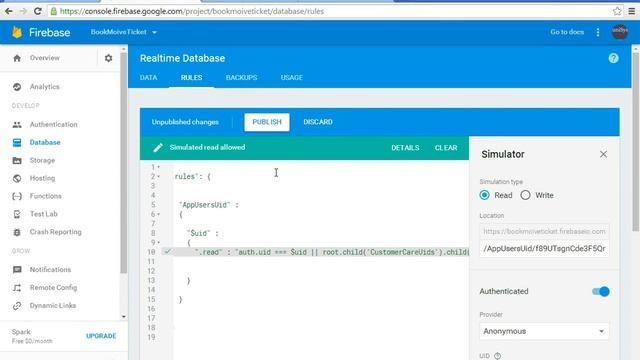Select the Write simulation type
This screenshot has width=640, height=360.
[525, 195]
